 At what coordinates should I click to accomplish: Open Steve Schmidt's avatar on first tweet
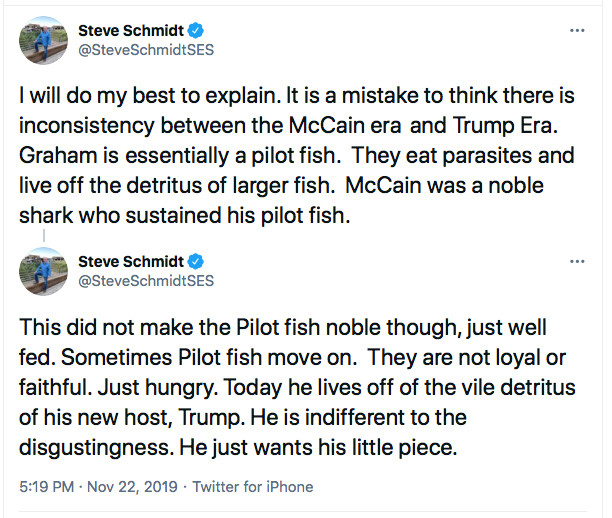tap(43, 40)
